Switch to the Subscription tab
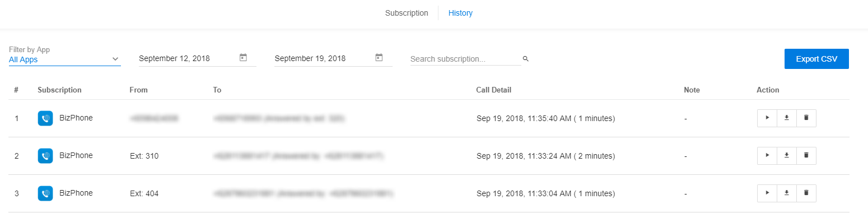This screenshot has height=213, width=868. point(407,13)
